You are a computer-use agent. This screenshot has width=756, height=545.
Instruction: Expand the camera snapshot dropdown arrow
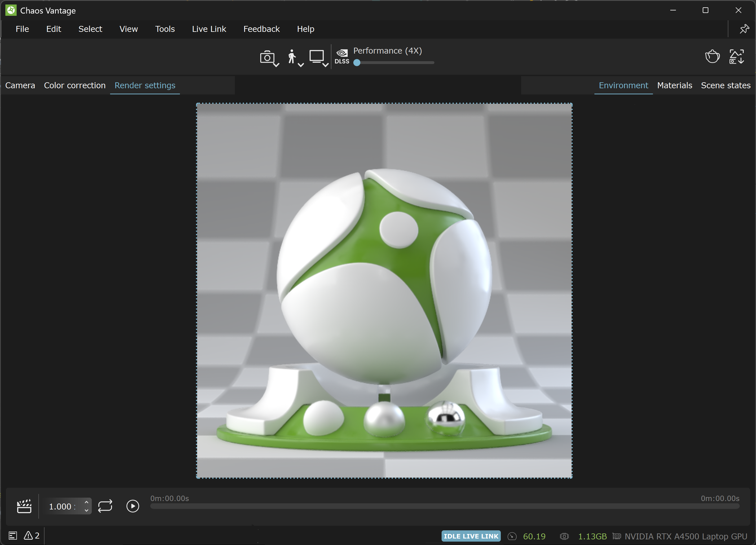(x=276, y=65)
